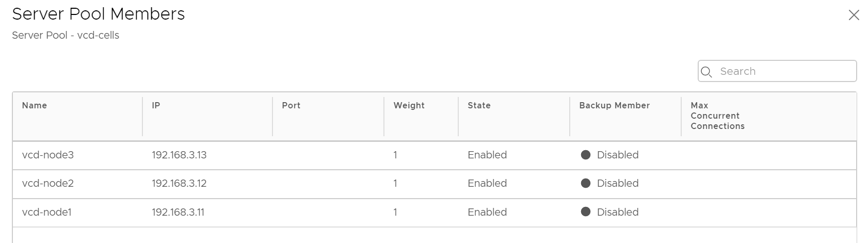Click IP address 192.168.3.11

point(178,212)
